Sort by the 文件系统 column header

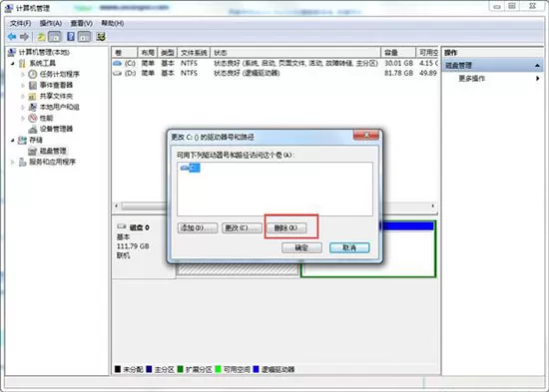(x=194, y=53)
